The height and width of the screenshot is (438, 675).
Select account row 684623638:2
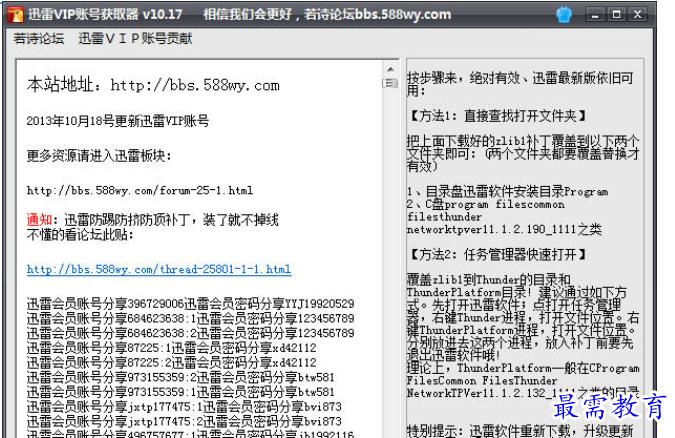point(190,333)
